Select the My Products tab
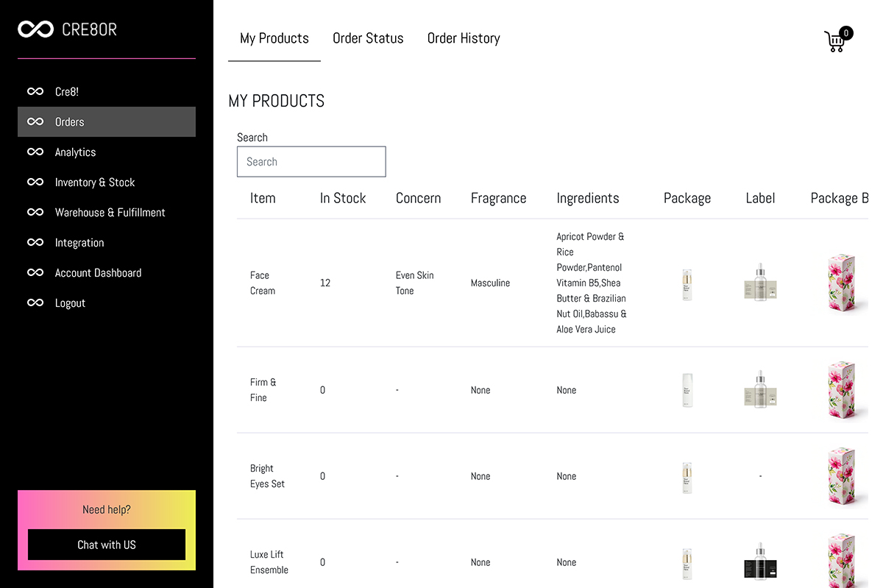The height and width of the screenshot is (588, 883). (274, 38)
